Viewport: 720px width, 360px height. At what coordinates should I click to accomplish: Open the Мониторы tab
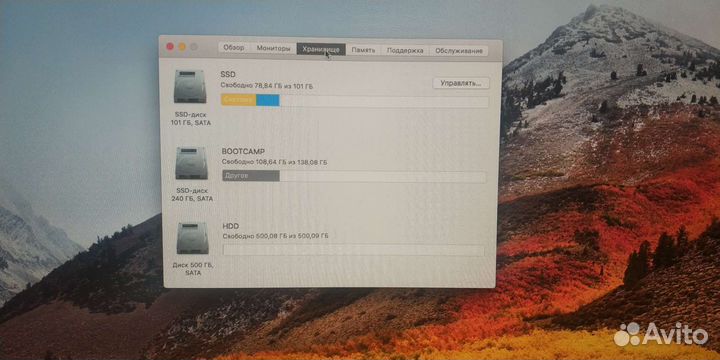point(273,48)
